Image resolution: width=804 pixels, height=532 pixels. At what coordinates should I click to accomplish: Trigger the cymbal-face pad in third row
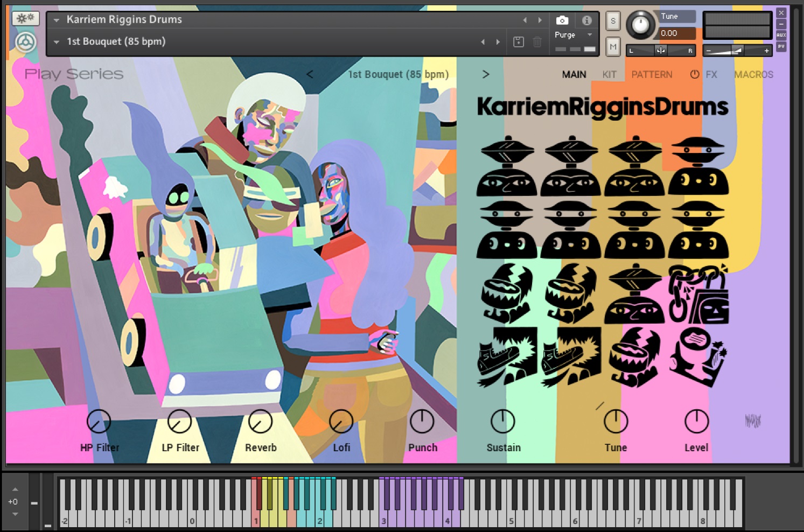point(634,293)
